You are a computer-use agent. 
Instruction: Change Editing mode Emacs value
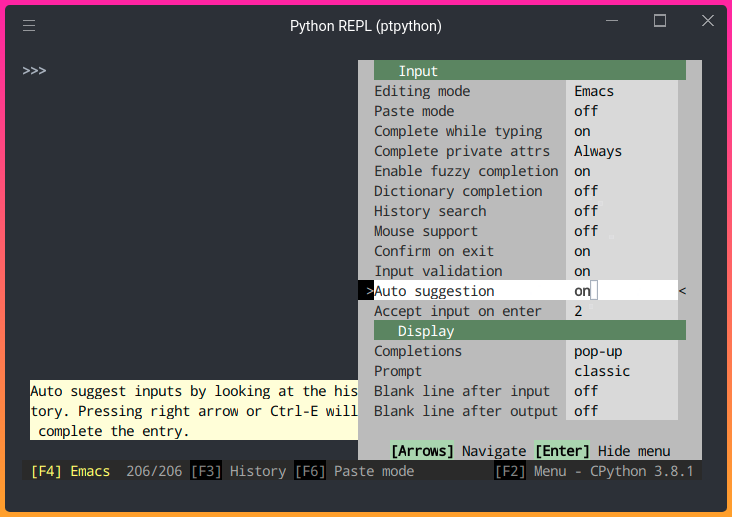(594, 91)
